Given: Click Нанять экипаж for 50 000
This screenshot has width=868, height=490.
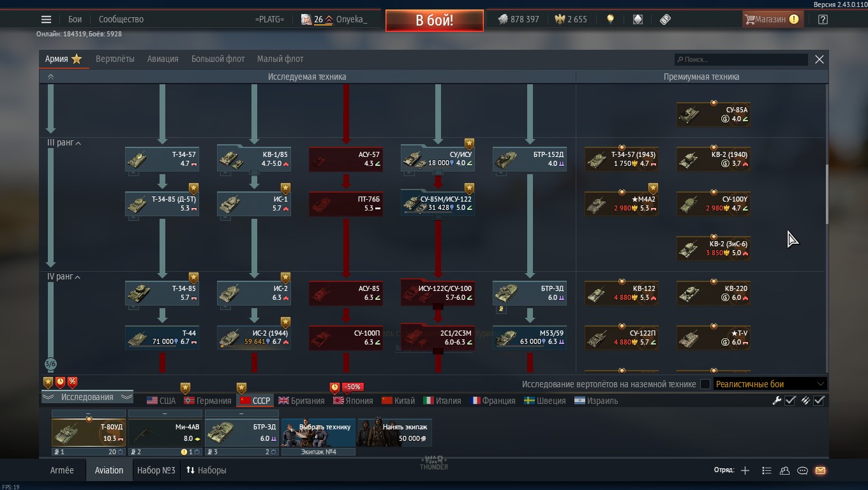Looking at the screenshot, I should click(x=394, y=432).
